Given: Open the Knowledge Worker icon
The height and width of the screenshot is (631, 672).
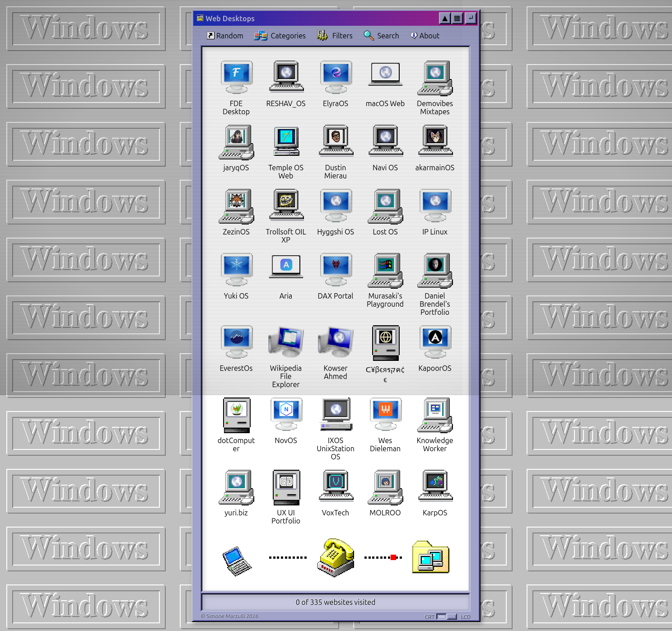Looking at the screenshot, I should click(435, 415).
